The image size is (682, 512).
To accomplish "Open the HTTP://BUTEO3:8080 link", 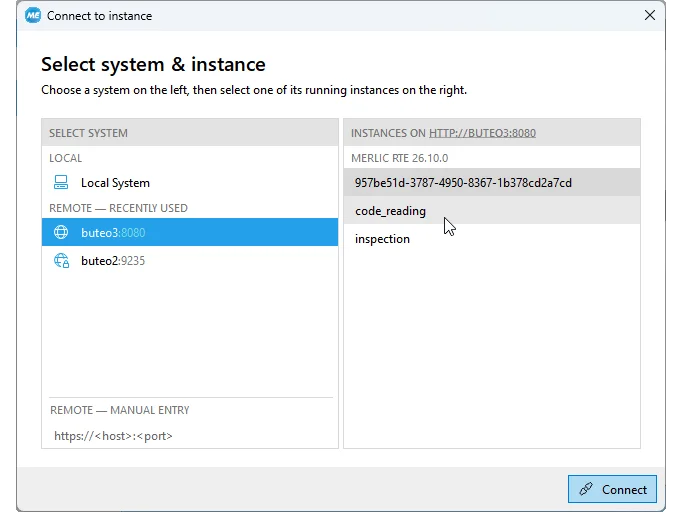I will (x=482, y=133).
